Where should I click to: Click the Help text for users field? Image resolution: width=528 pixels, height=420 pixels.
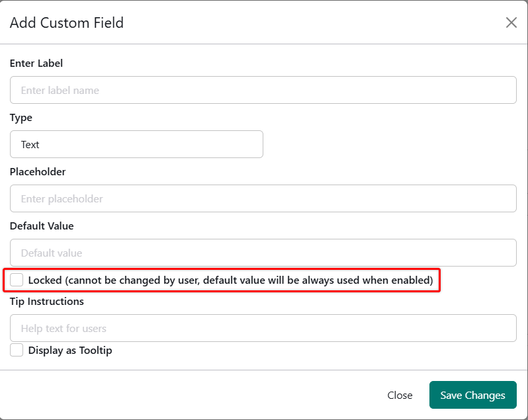(x=263, y=328)
